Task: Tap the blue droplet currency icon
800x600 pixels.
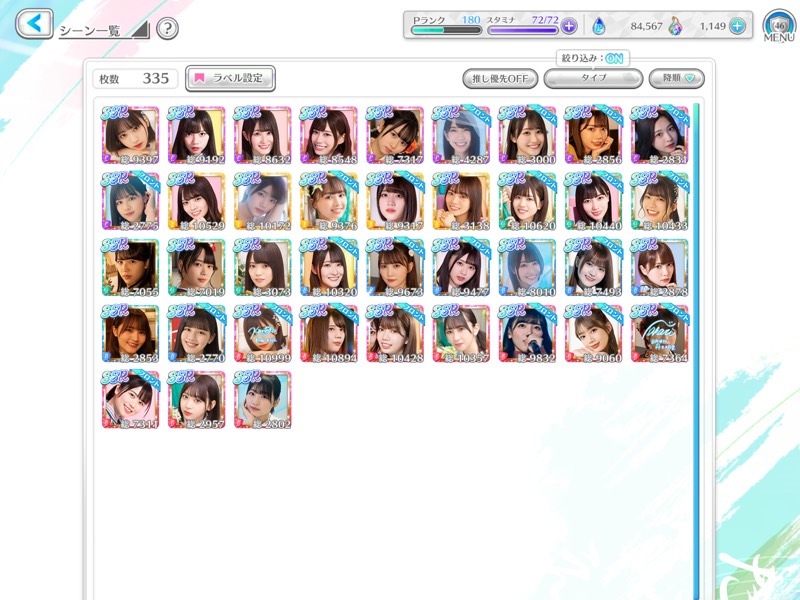Action: click(598, 26)
